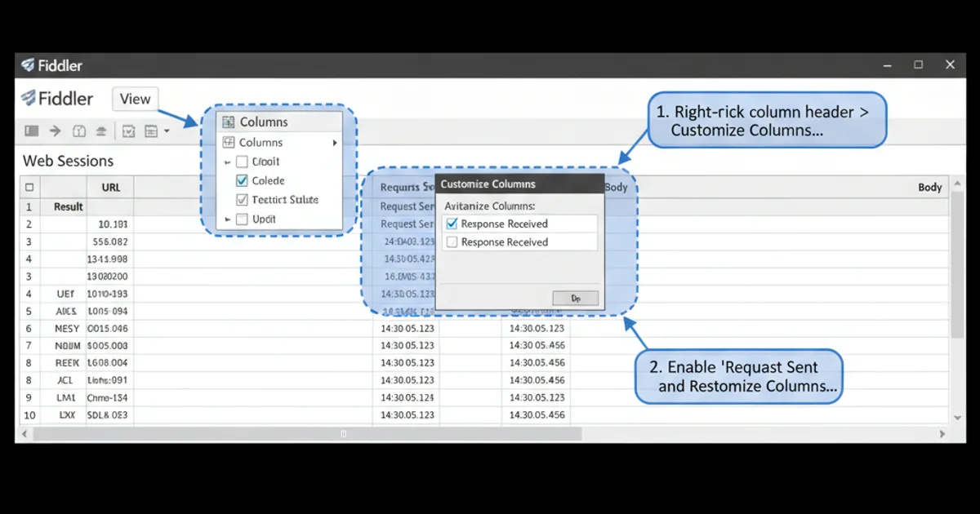
Task: Toggle the Tetticst Sulute checkbox
Action: pyautogui.click(x=242, y=200)
